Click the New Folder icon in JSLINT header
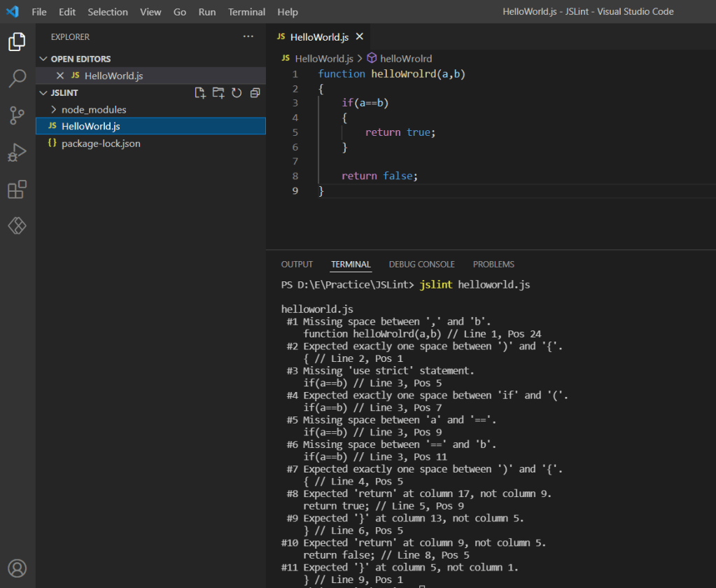 (x=218, y=92)
